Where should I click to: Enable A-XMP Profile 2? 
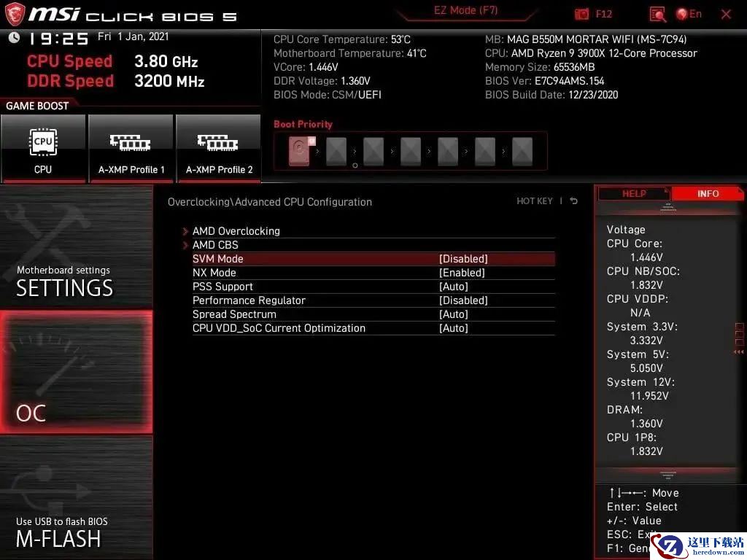[x=219, y=148]
